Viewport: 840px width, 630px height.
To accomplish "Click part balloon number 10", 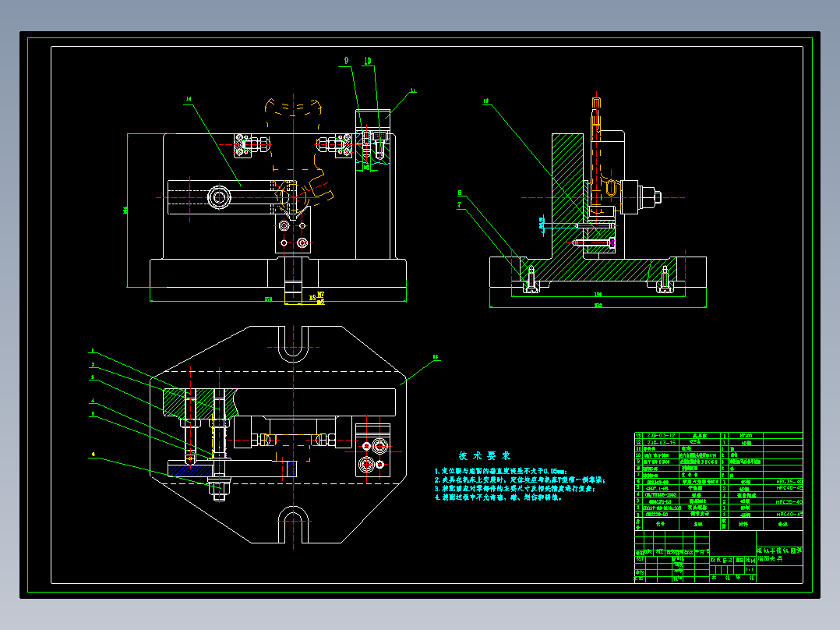I will click(368, 61).
